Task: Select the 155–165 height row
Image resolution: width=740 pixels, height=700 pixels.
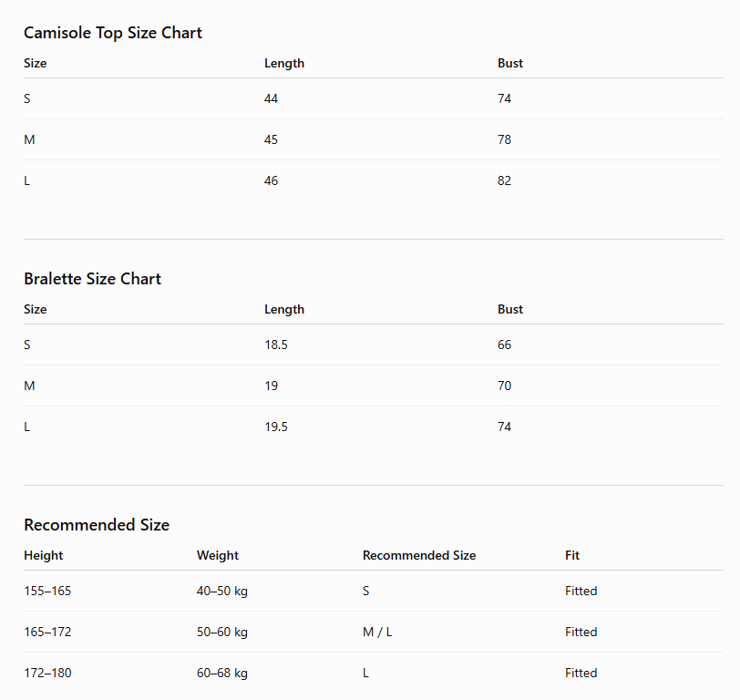Action: (x=374, y=591)
